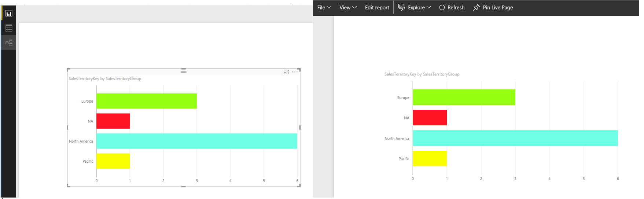
Task: Select the red NA bar in left chart
Action: click(113, 121)
